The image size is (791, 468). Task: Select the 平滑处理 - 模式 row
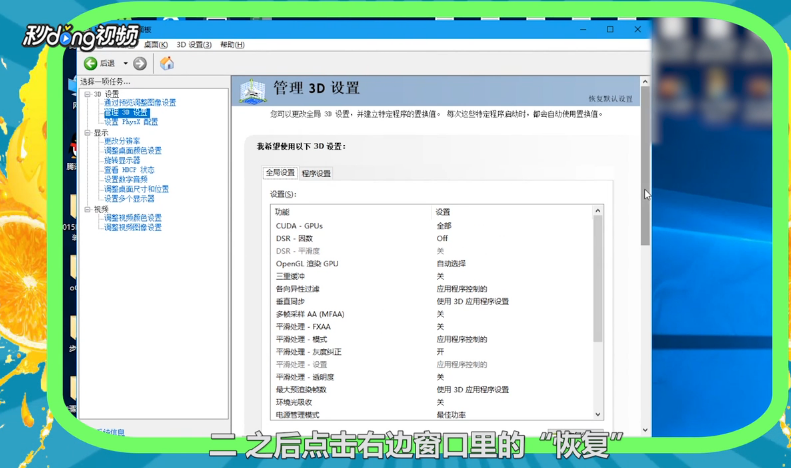[x=433, y=339]
